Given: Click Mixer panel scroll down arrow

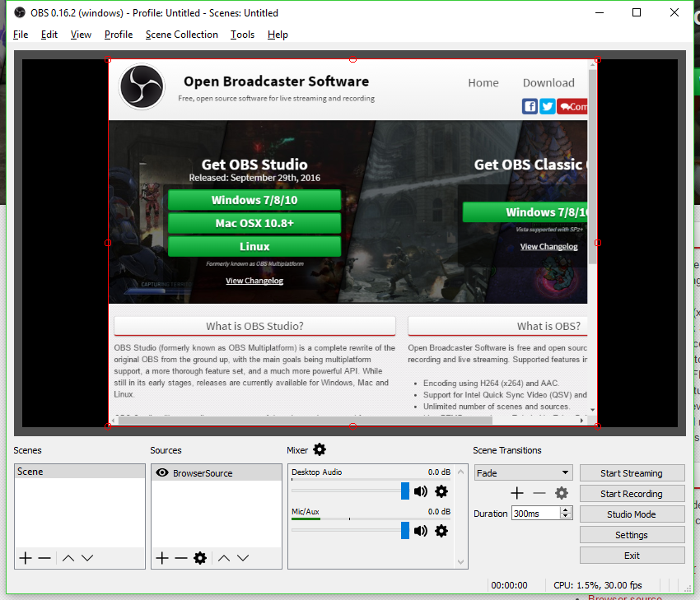Looking at the screenshot, I should coord(461,562).
